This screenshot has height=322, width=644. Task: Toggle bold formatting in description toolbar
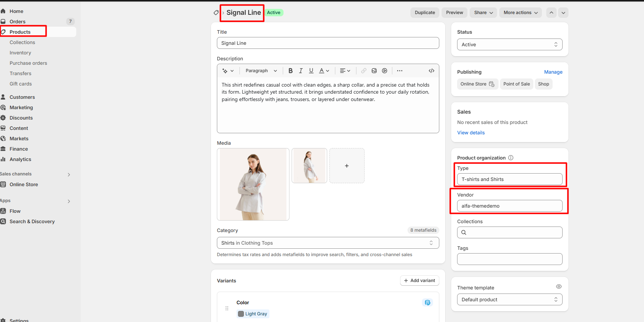coord(291,71)
